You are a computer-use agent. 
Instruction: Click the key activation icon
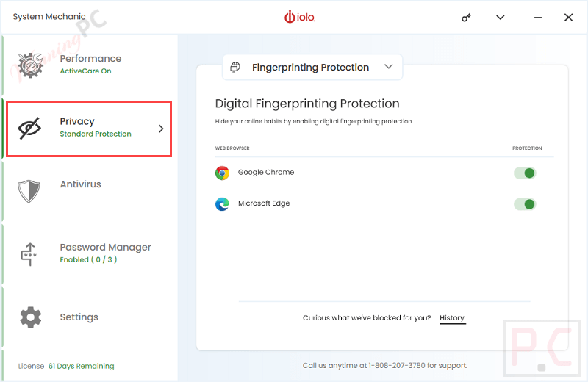tap(466, 17)
